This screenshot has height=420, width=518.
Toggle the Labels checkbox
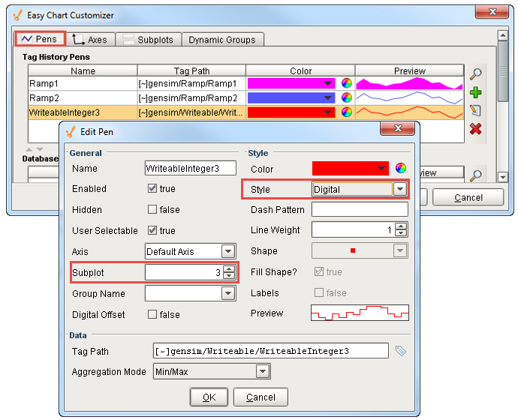coord(319,292)
